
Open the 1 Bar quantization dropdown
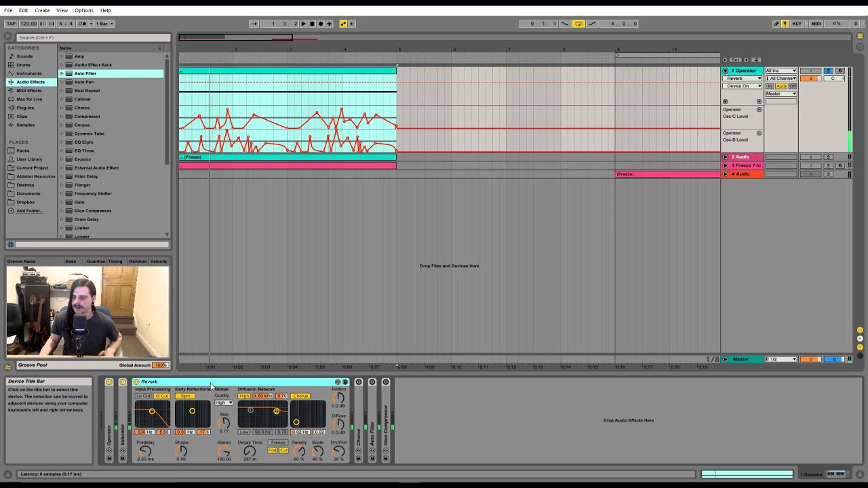click(104, 24)
